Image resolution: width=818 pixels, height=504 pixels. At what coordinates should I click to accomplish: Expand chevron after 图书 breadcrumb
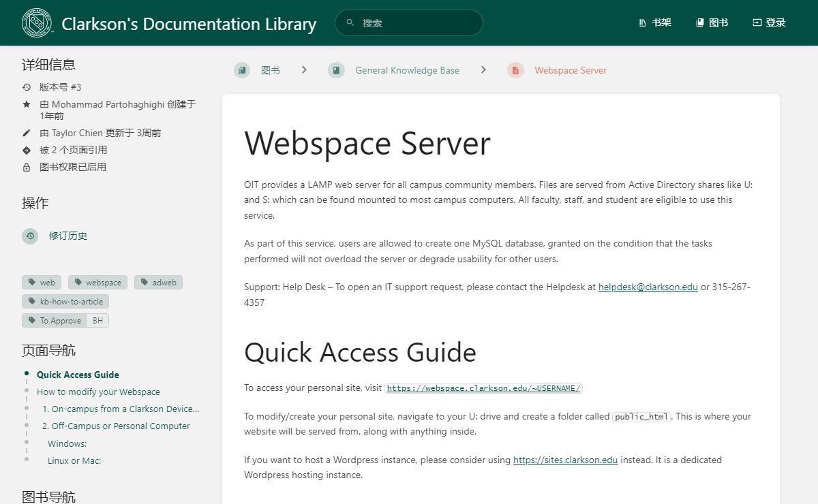[x=304, y=69]
